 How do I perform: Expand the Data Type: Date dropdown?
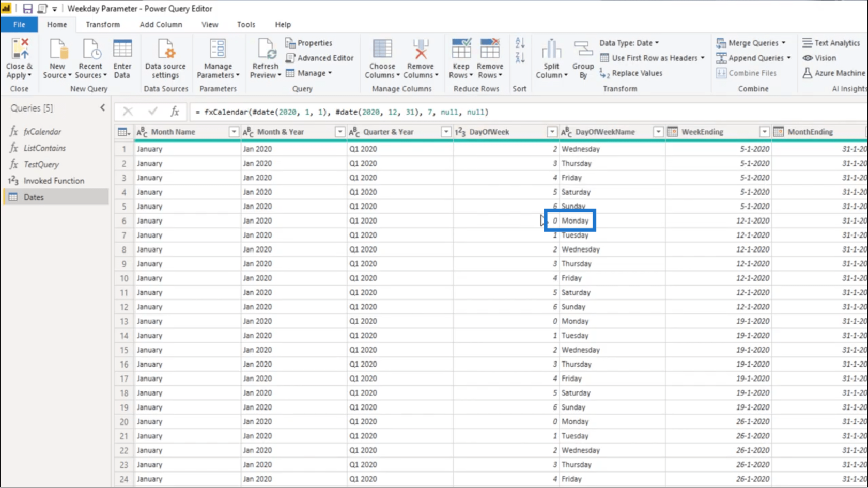tap(657, 43)
